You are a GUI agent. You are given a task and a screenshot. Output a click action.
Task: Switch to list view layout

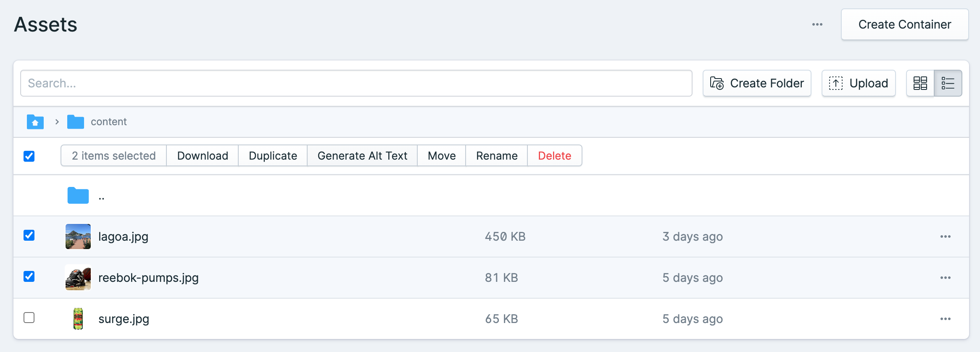[948, 83]
